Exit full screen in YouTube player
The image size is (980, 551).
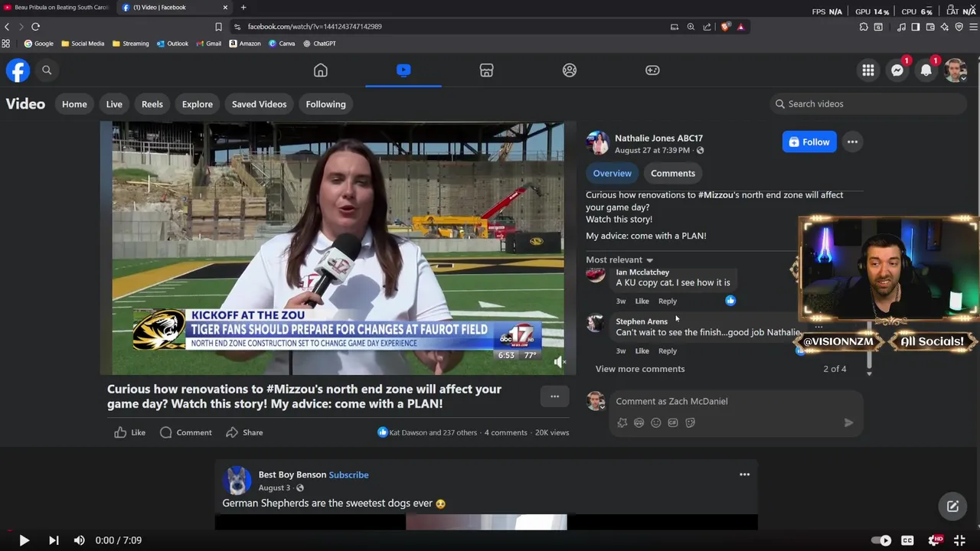click(959, 541)
